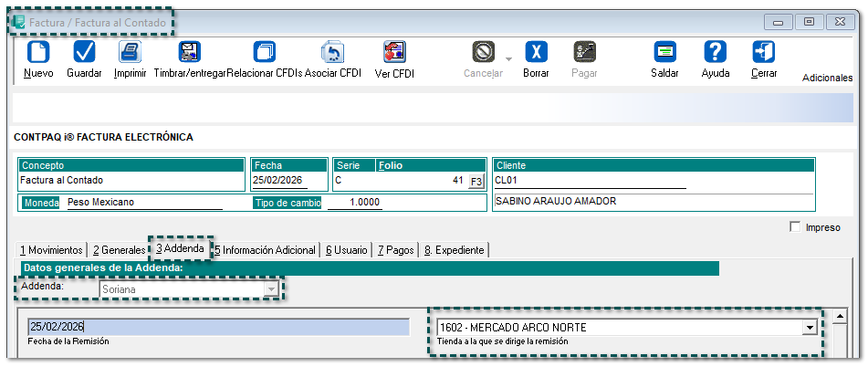The height and width of the screenshot is (367, 868).
Task: Expand the Cancelar dropdown arrow
Action: click(x=508, y=58)
